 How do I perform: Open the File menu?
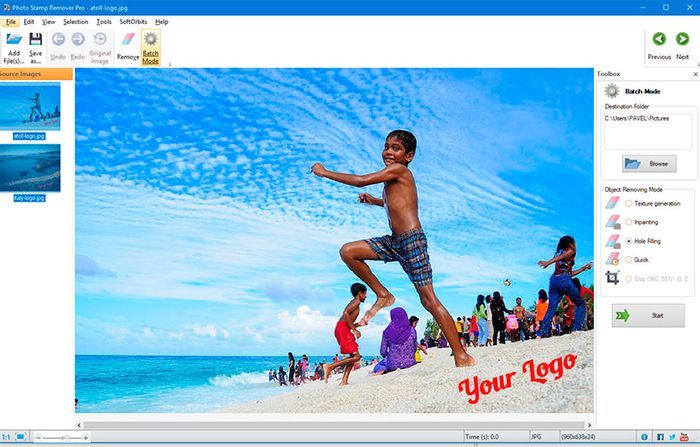pyautogui.click(x=11, y=22)
